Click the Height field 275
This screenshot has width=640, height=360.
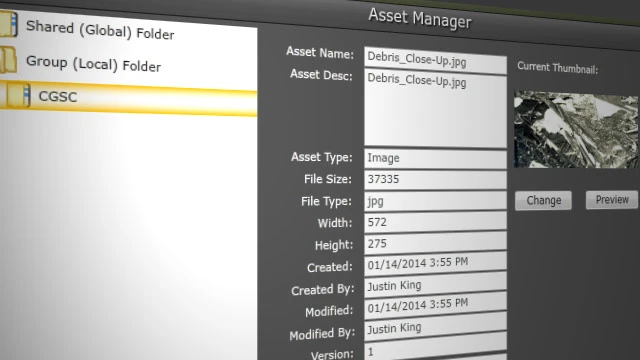[x=435, y=243]
